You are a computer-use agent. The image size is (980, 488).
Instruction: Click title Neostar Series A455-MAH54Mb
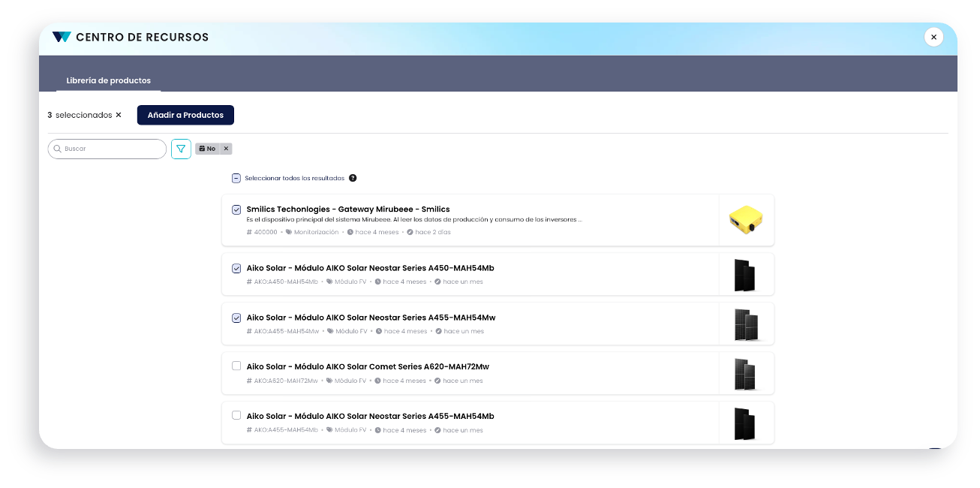point(370,417)
